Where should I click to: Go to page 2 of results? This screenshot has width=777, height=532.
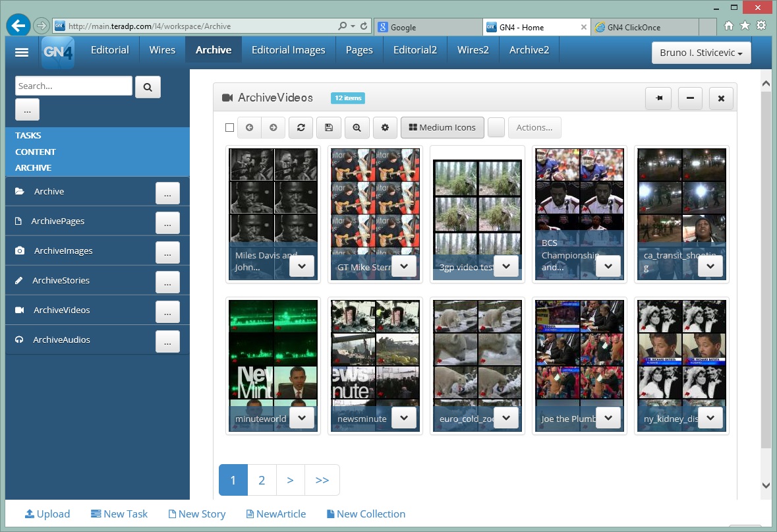click(x=262, y=480)
